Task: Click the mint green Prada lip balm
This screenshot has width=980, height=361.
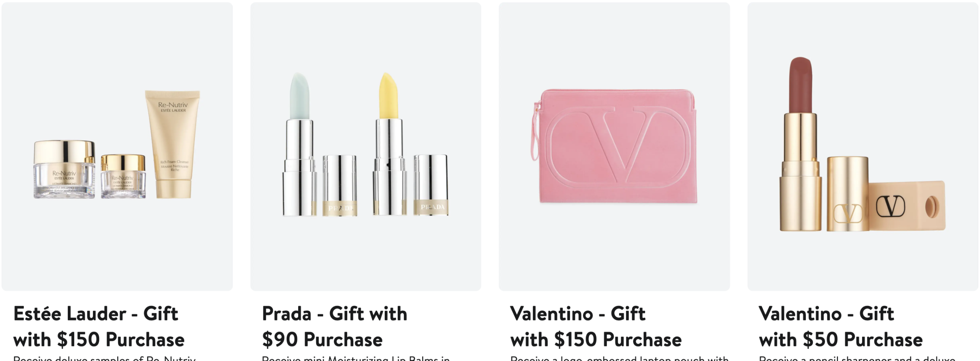Action: (299, 144)
